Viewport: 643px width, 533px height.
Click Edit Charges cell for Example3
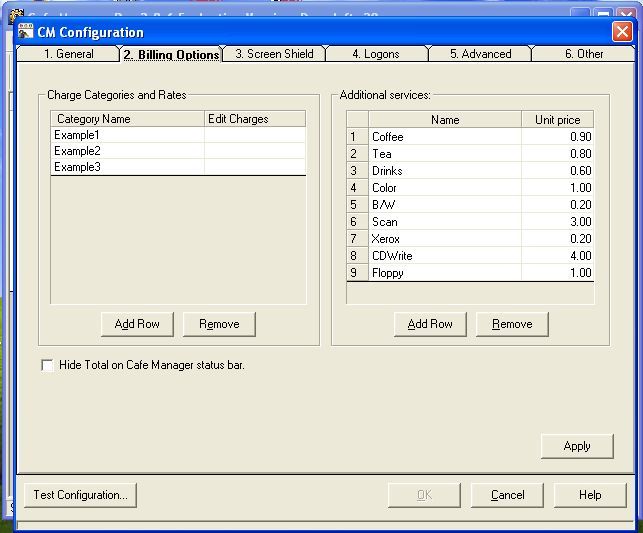(255, 167)
